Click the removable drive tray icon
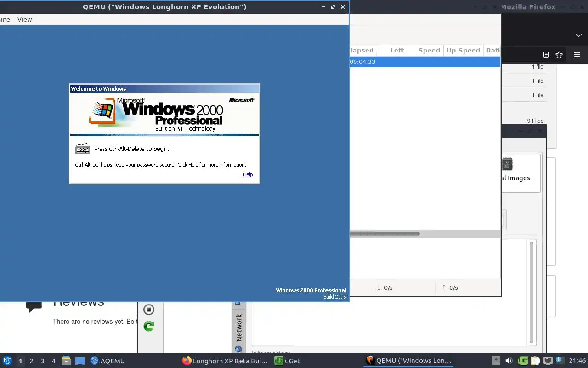 coord(496,361)
